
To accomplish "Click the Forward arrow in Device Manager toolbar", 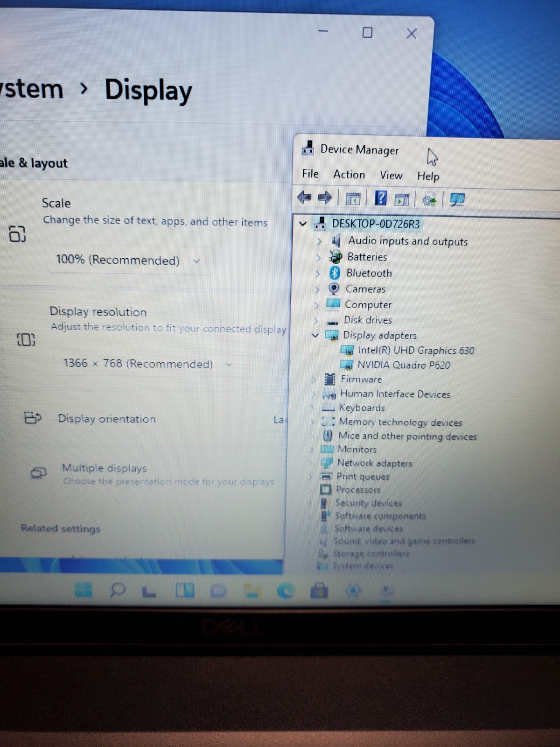I will coord(325,198).
